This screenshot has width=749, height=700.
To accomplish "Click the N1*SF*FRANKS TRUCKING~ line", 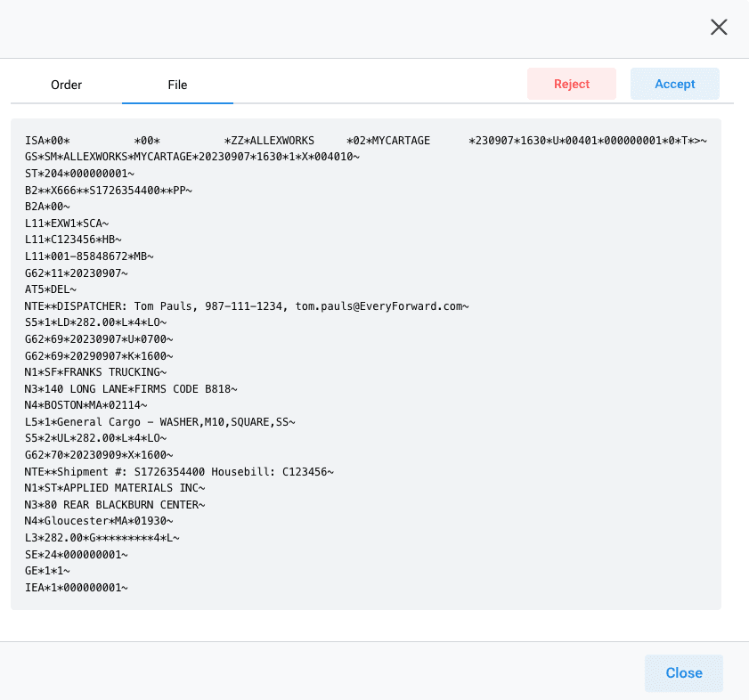I will click(95, 372).
